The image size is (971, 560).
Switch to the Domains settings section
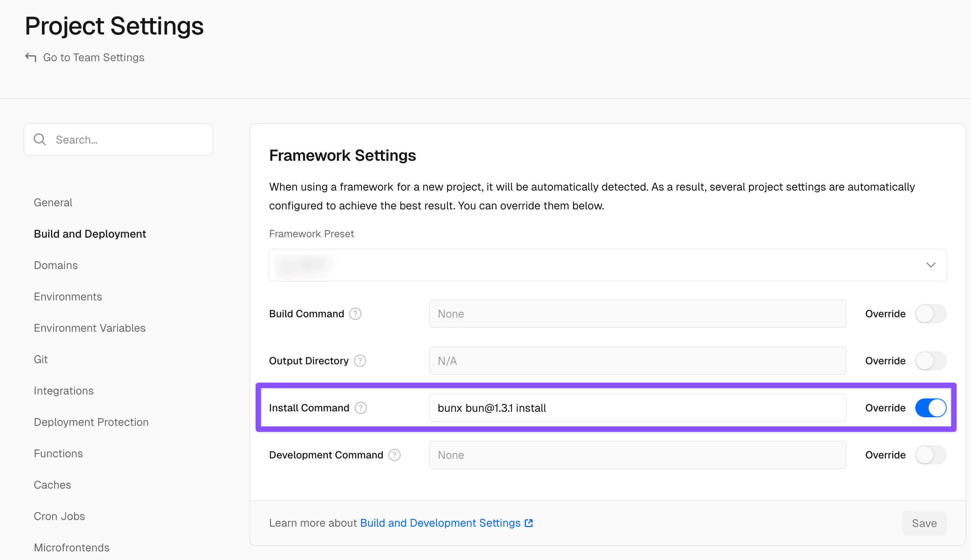click(56, 265)
